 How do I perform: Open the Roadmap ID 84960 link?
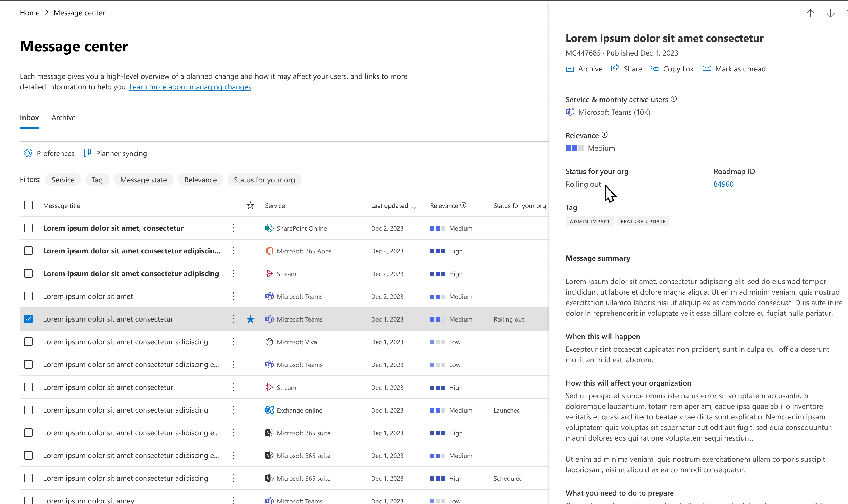tap(723, 184)
